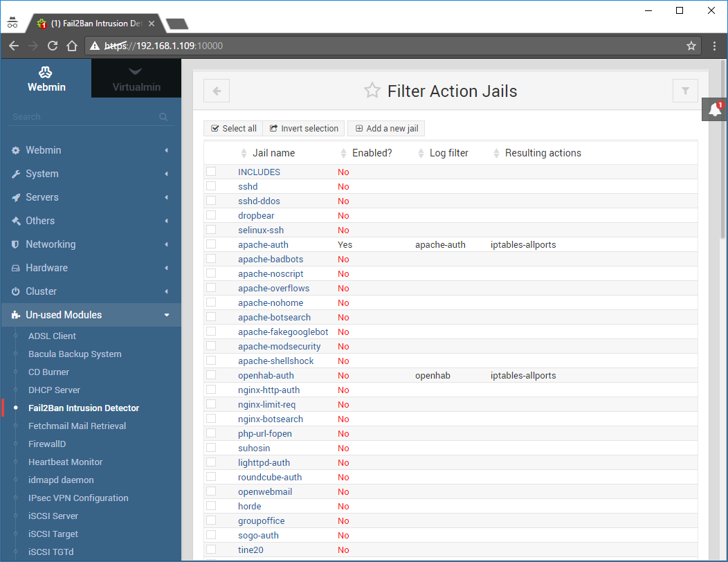Open the apache-badbots jail link
This screenshot has width=728, height=562.
tap(271, 259)
